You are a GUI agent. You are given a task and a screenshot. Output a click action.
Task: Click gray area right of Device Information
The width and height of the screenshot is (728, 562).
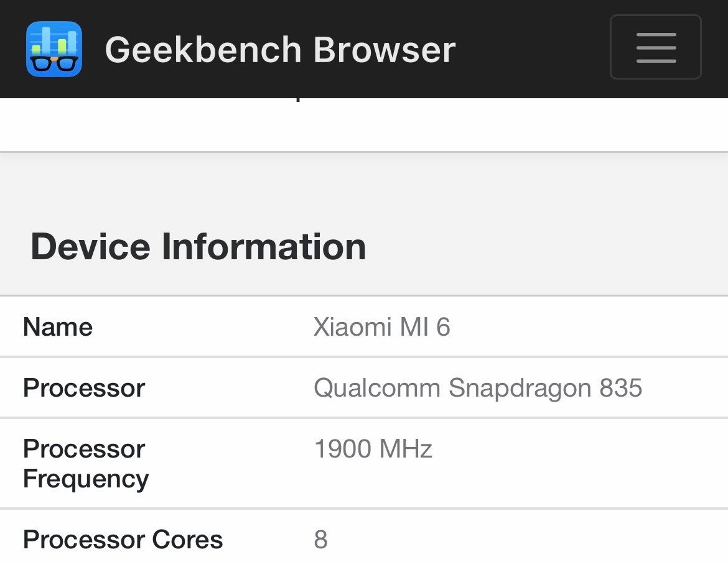click(x=548, y=246)
